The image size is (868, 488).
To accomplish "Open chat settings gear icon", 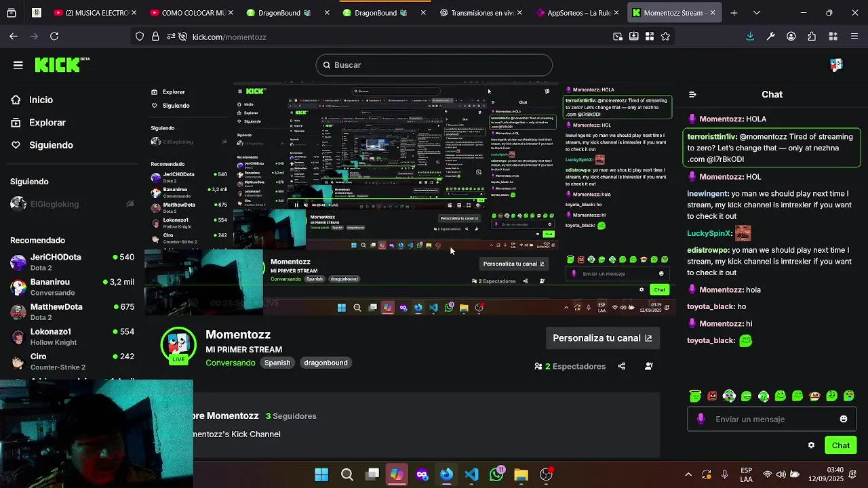I will [x=811, y=445].
